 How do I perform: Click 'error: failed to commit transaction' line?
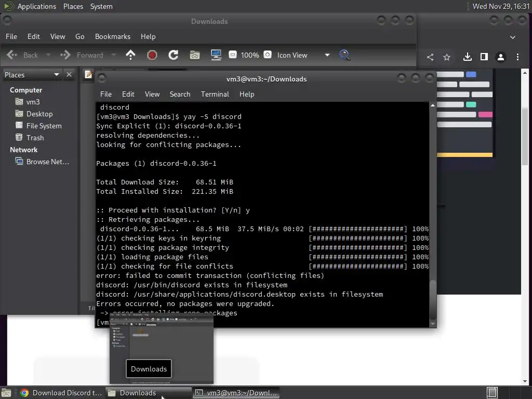point(210,275)
